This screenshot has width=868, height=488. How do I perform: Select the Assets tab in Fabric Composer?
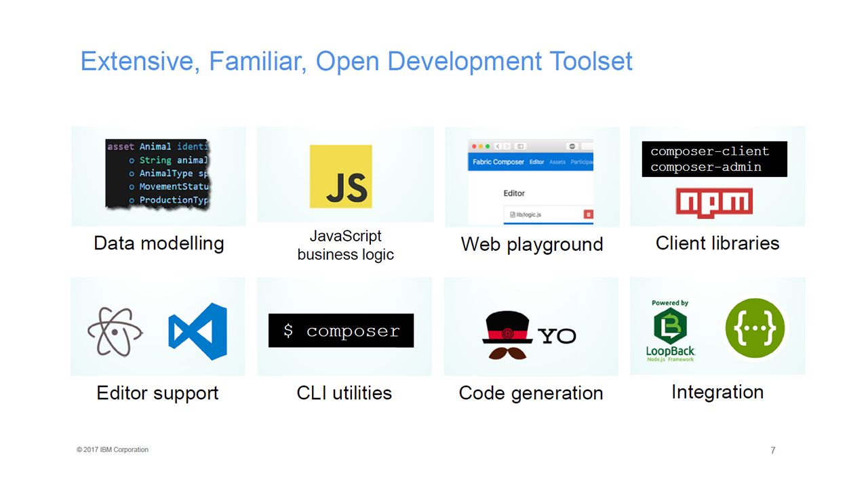tap(557, 162)
